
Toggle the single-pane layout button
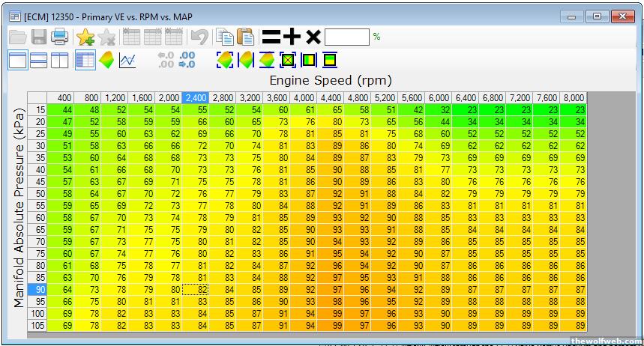pyautogui.click(x=17, y=60)
